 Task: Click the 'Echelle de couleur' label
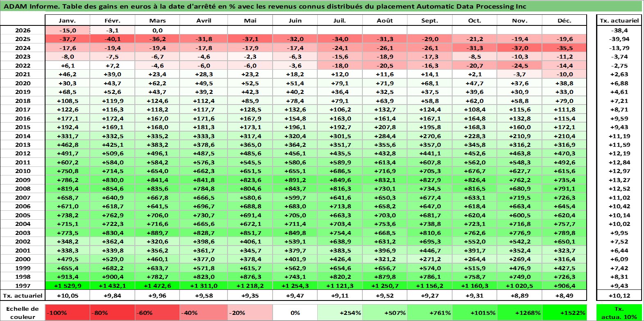pos(23,312)
